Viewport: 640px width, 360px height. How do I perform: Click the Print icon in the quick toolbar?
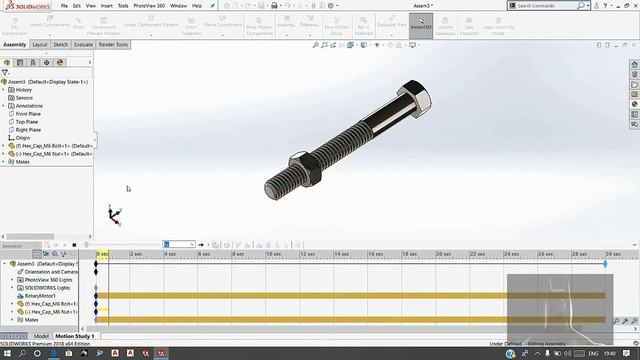click(274, 6)
